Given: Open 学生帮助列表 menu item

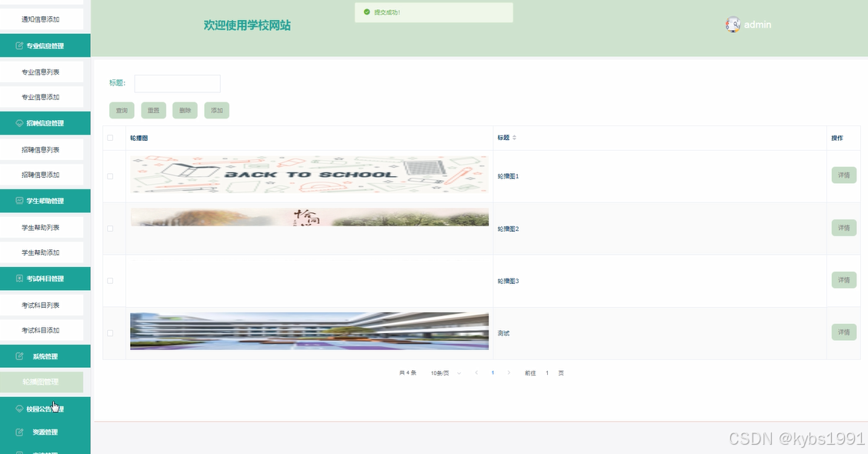Looking at the screenshot, I should click(42, 228).
